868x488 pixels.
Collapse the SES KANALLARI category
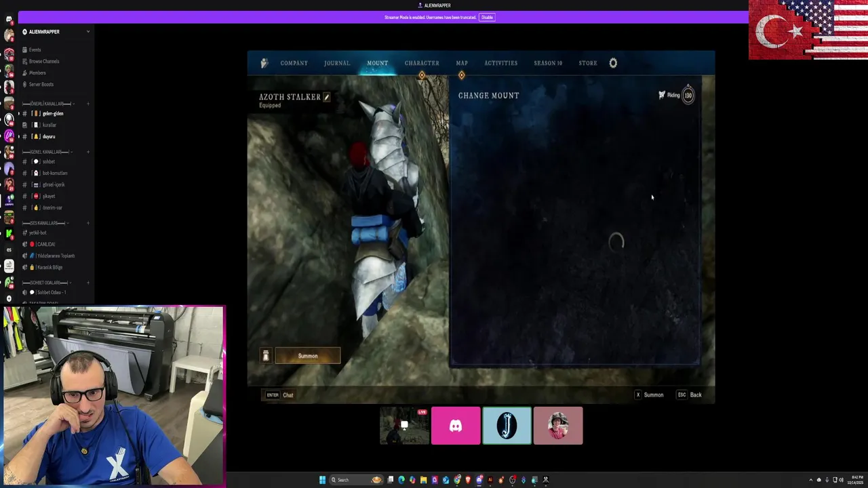(44, 223)
